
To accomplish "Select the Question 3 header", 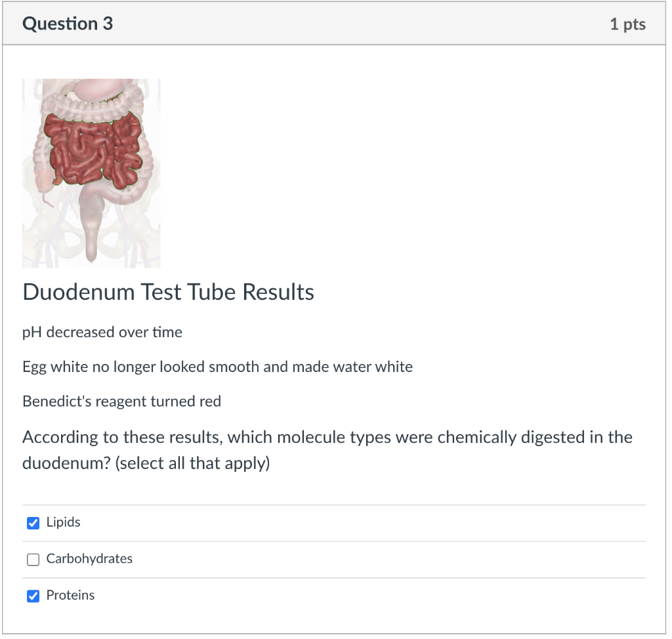I will pos(68,24).
